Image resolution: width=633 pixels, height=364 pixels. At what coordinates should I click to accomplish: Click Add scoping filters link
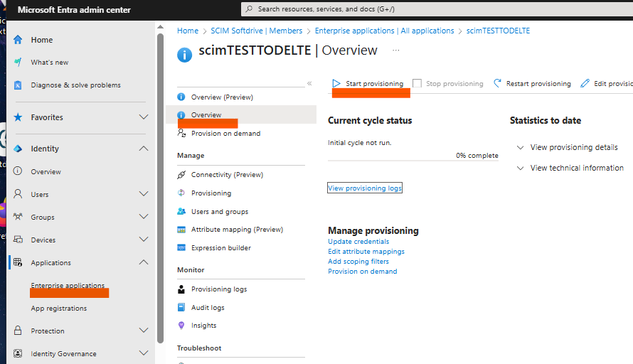358,261
